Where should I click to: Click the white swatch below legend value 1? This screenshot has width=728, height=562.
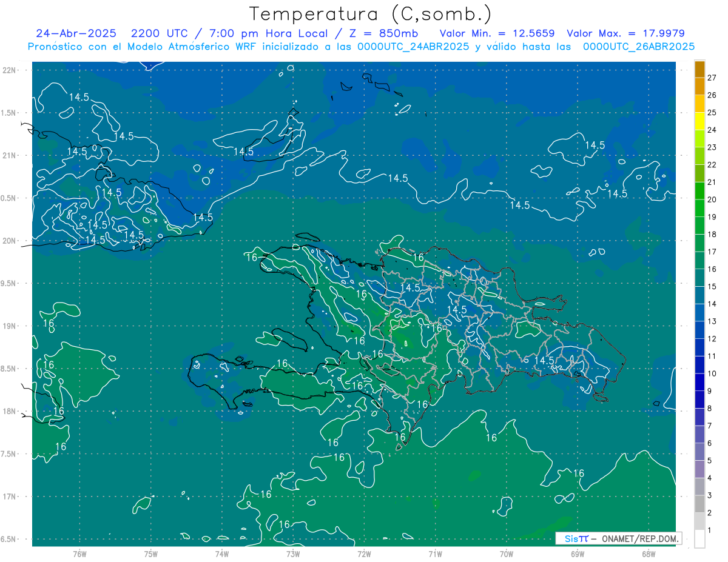click(x=699, y=539)
